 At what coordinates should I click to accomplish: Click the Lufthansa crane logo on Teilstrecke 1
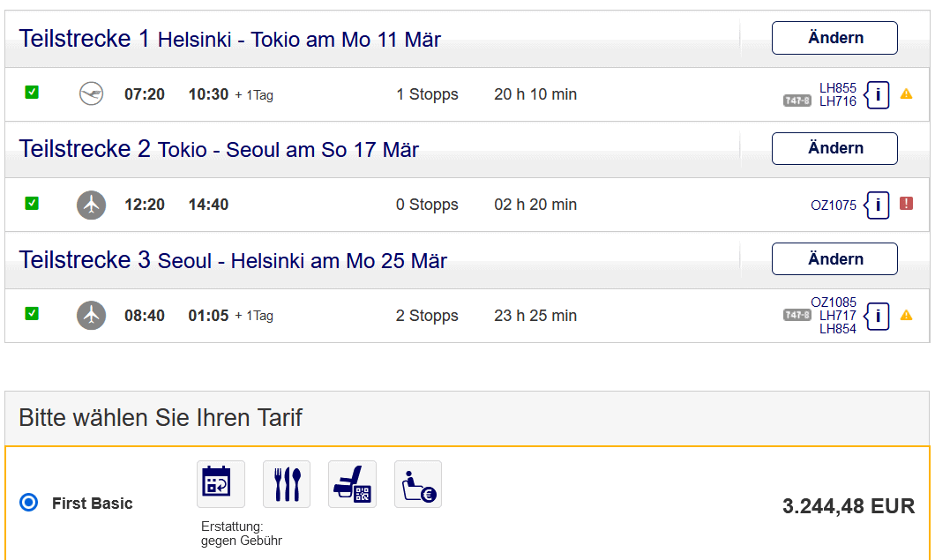[92, 93]
